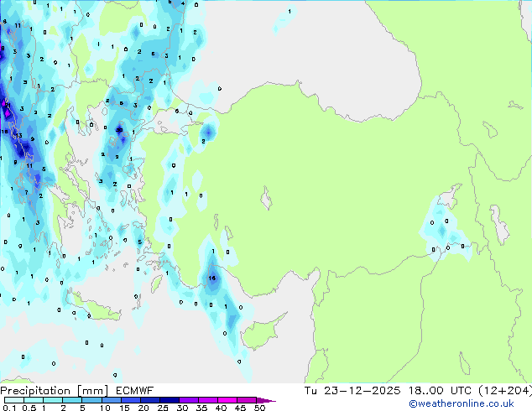Choose the 25–30 mm dark navy swatch

tap(170, 400)
